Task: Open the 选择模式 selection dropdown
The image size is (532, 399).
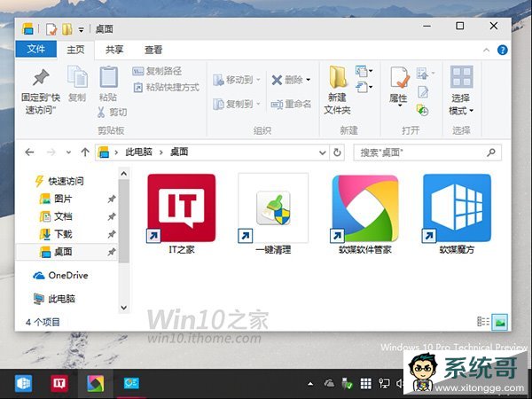Action: (461, 90)
